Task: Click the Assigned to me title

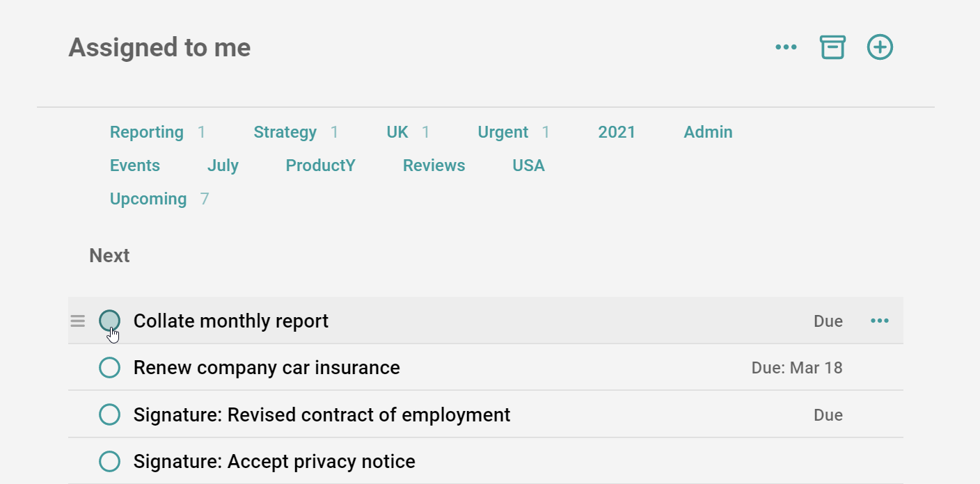Action: point(159,47)
